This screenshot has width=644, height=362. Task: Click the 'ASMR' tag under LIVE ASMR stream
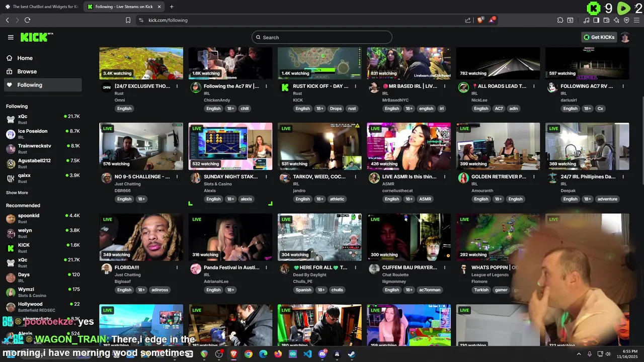click(x=425, y=199)
